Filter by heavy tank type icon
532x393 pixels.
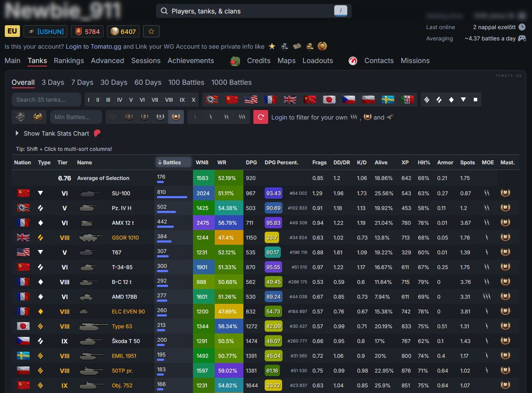(427, 100)
